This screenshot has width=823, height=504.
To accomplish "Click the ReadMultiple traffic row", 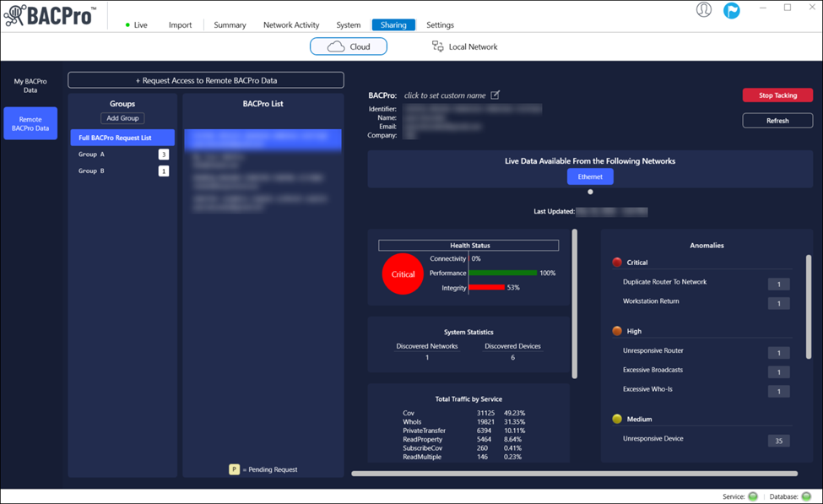I will pyautogui.click(x=464, y=457).
